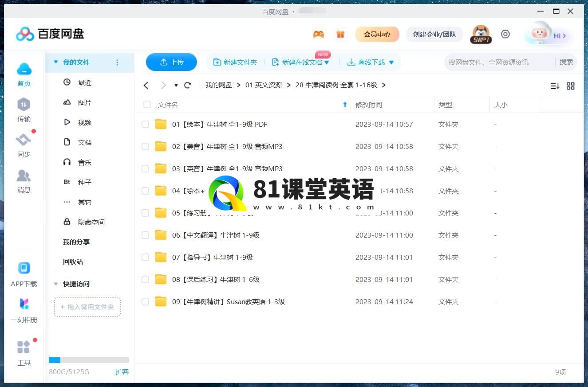Viewport: 588px width, 387px height.
Task: Click the three-dot menu beside 我的文件
Action: [x=117, y=63]
